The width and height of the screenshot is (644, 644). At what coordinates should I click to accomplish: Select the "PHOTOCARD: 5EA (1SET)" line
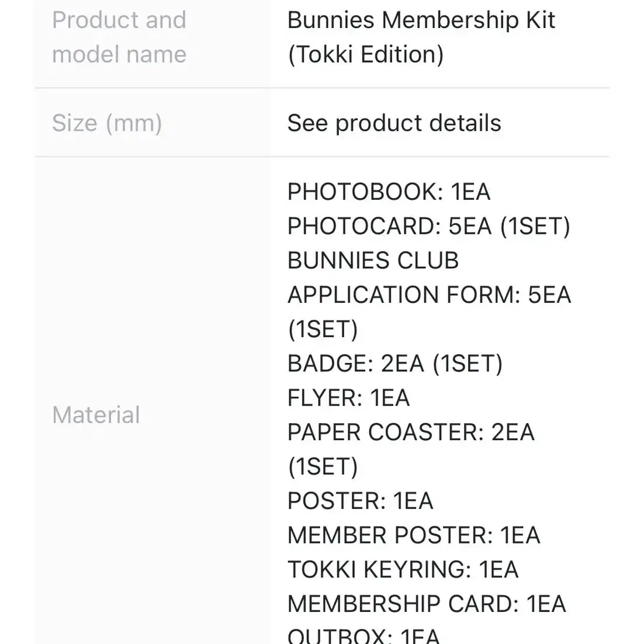pos(429,226)
